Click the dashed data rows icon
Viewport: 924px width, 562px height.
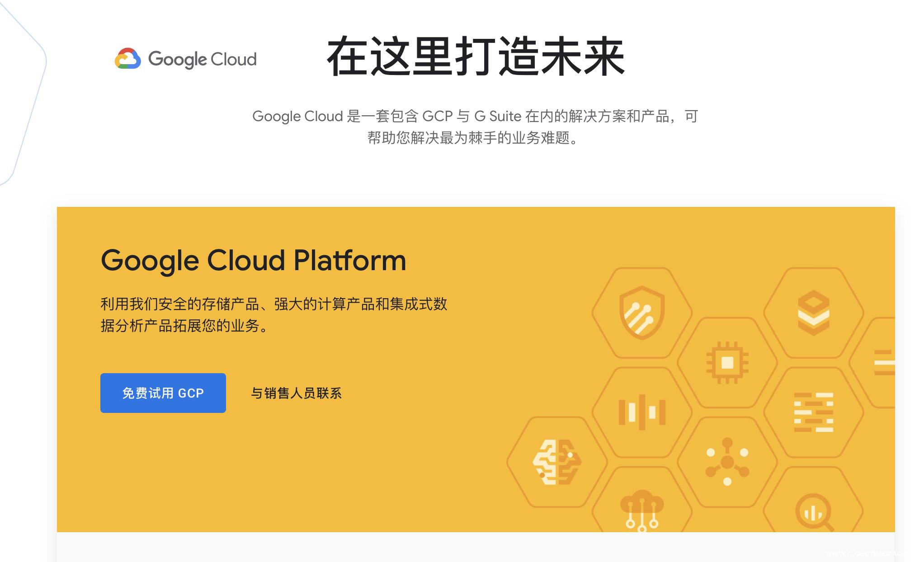click(814, 412)
